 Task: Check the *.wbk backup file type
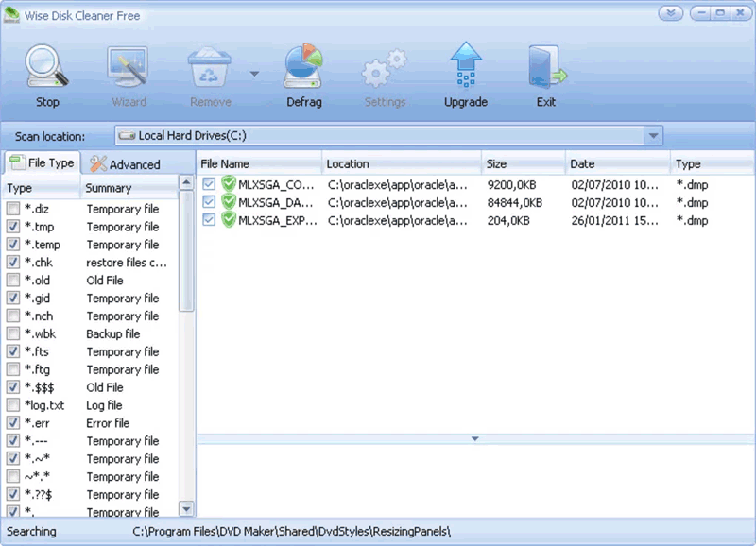click(x=13, y=333)
